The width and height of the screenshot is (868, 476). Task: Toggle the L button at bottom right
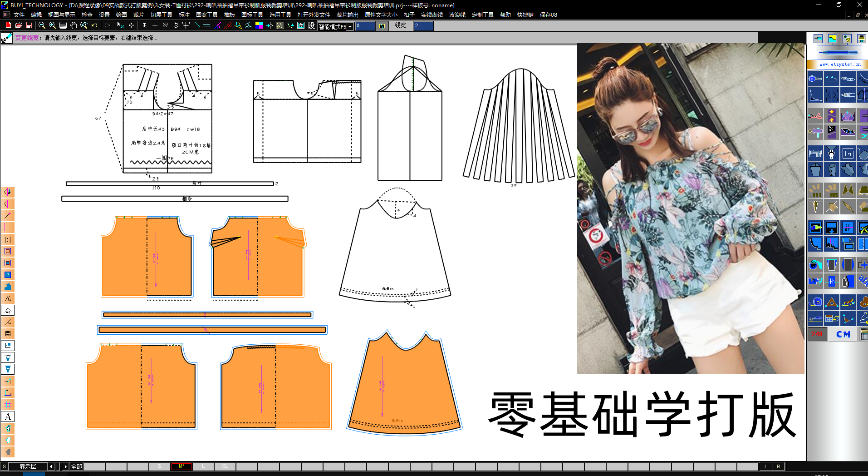tap(766, 466)
